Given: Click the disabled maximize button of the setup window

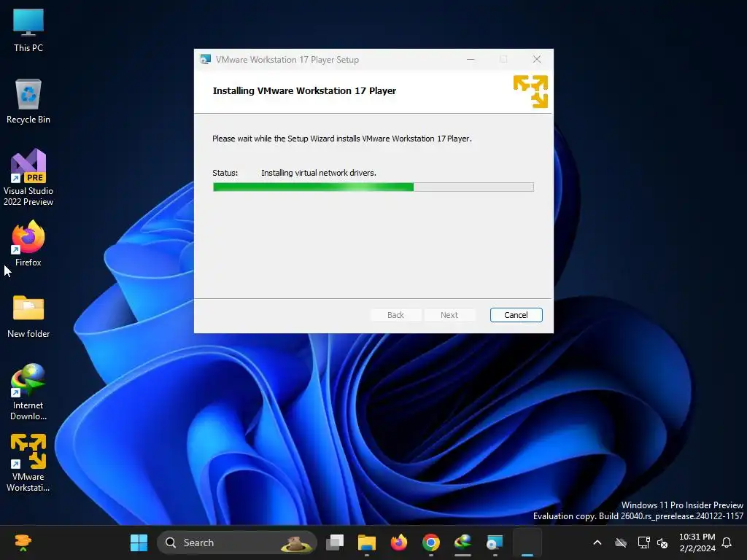Looking at the screenshot, I should 503,59.
